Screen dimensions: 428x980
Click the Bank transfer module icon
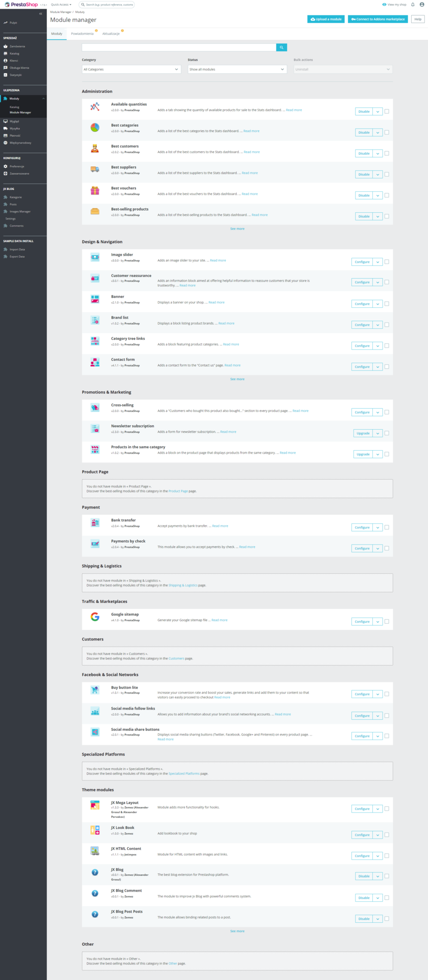95,523
